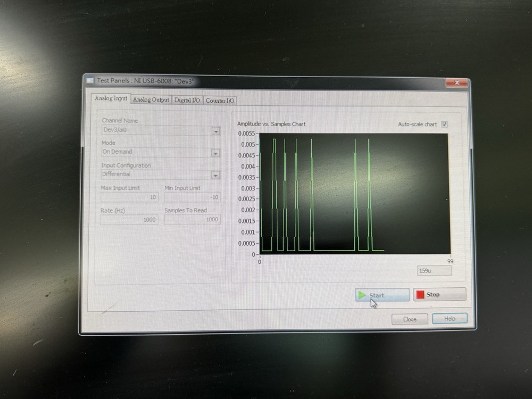Click the green play icon on Start
532x399 pixels.
pyautogui.click(x=362, y=295)
